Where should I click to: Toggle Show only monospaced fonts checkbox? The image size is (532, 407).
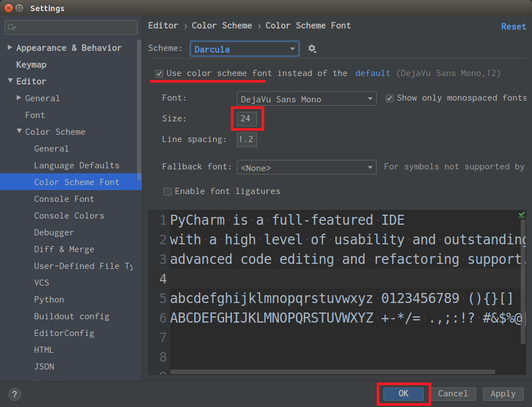(389, 98)
